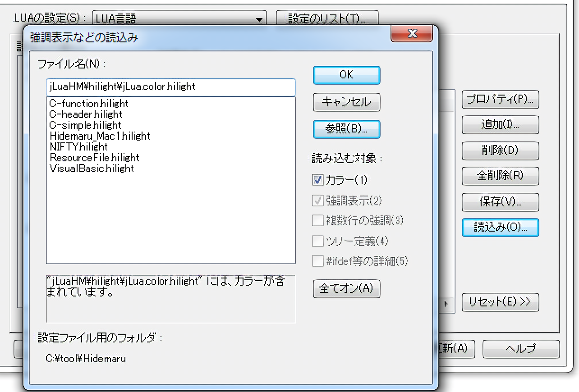Select Hidemaru_Mac1.hilight from the list
The height and width of the screenshot is (392, 579).
tap(100, 136)
